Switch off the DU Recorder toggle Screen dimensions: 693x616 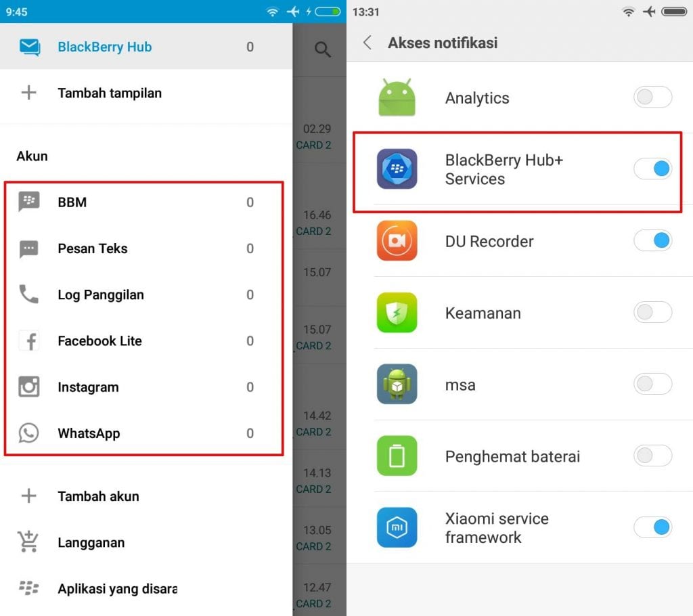point(653,240)
